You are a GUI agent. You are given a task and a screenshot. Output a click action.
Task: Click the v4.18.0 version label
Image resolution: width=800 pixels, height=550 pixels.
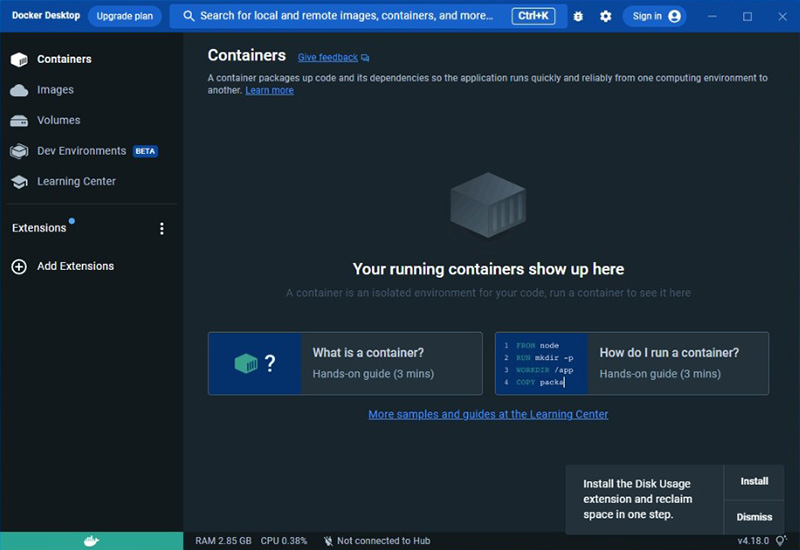coord(753,541)
